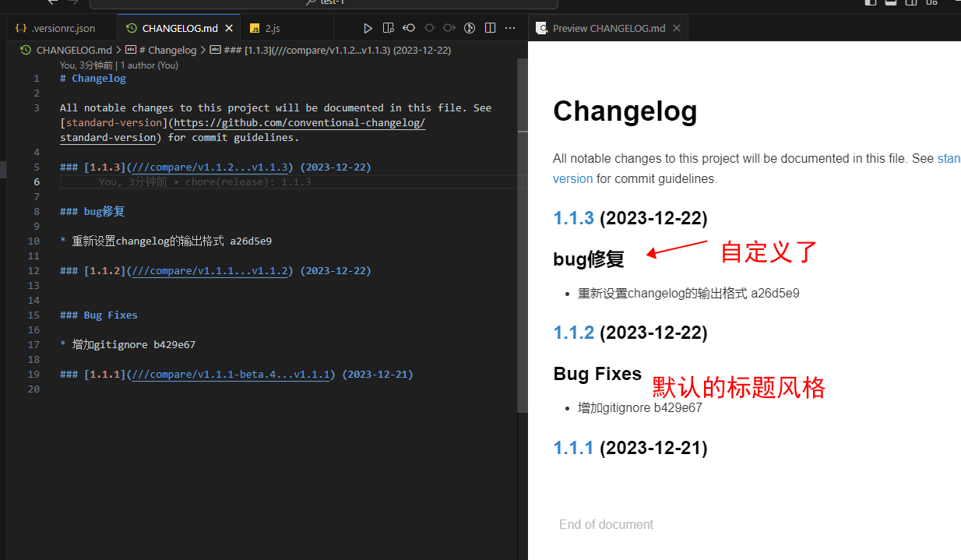
Task: Click 'Bug Fixes' heading in the preview
Action: (598, 374)
